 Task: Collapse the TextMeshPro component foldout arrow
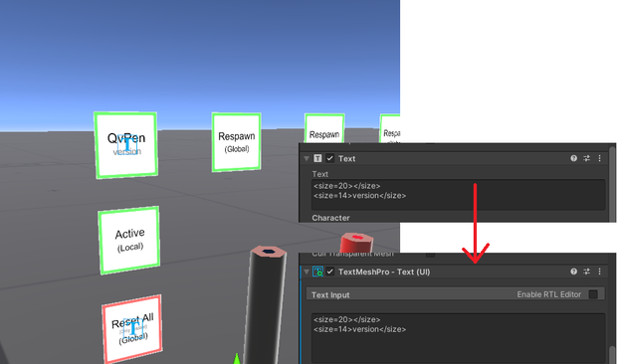(x=307, y=272)
